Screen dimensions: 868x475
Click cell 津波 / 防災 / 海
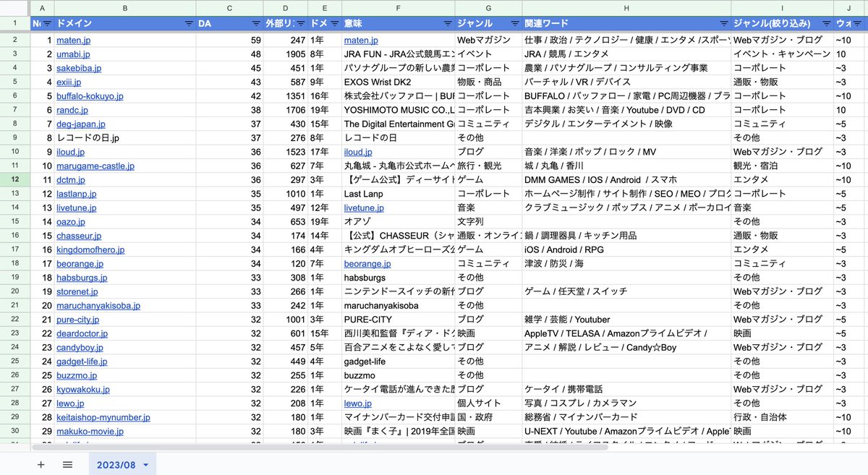(x=626, y=264)
